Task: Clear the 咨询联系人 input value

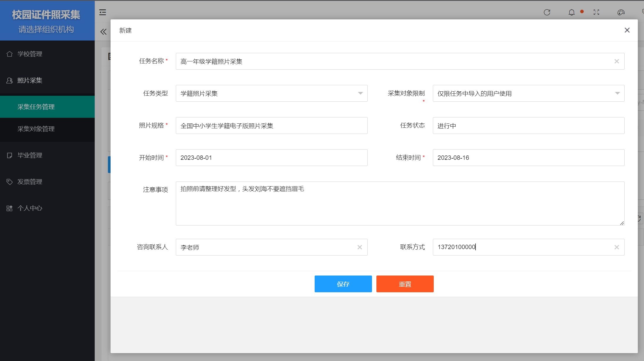Action: (360, 247)
